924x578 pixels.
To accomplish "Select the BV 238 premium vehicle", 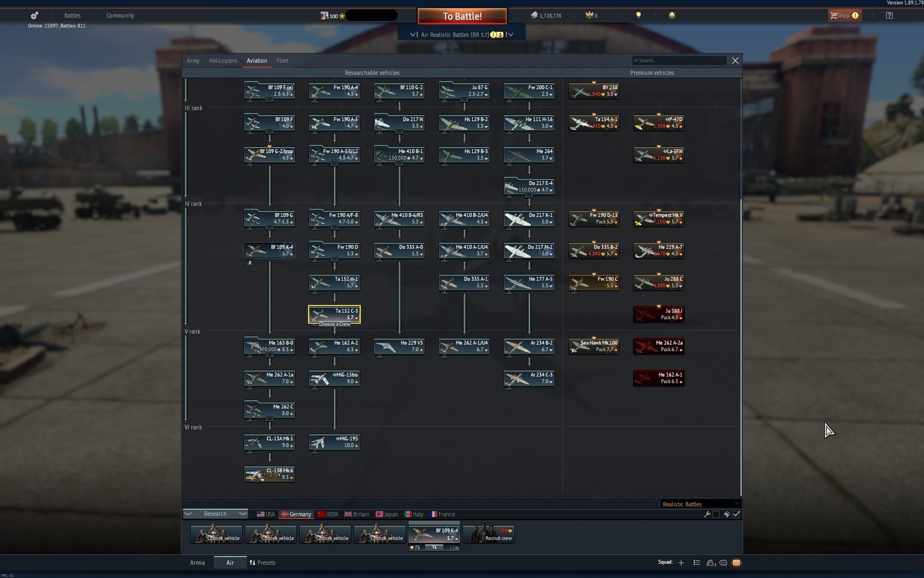I will tap(594, 91).
